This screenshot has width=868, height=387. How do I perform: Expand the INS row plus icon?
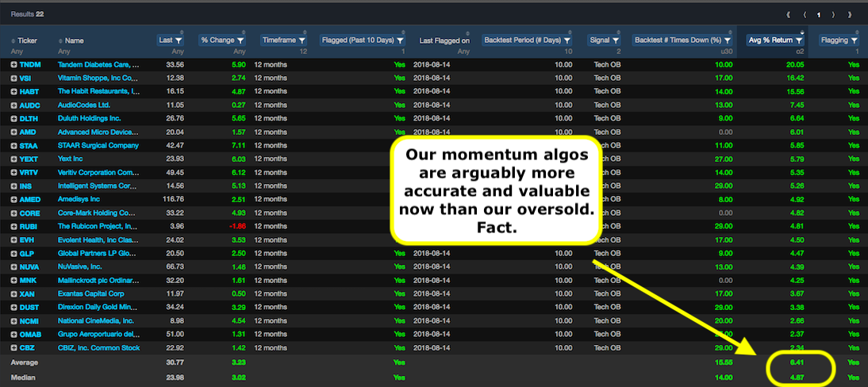click(x=13, y=186)
